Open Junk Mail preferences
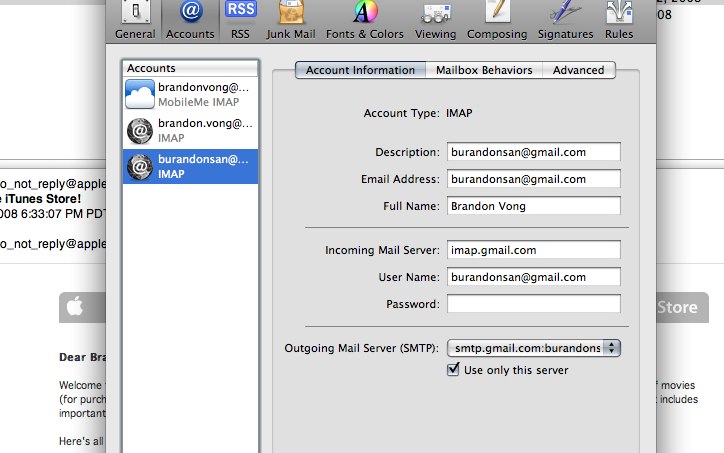Viewport: 724px width, 453px height. point(291,21)
